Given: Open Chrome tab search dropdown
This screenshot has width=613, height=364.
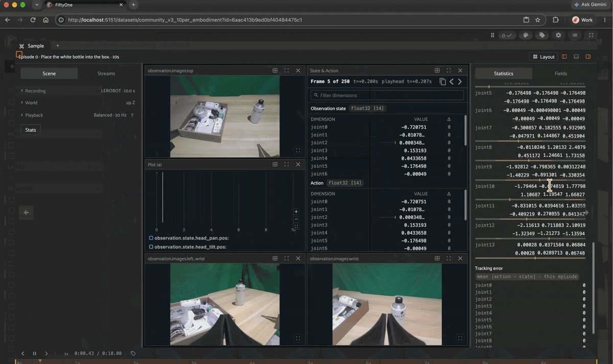Looking at the screenshot, I should (37, 5).
